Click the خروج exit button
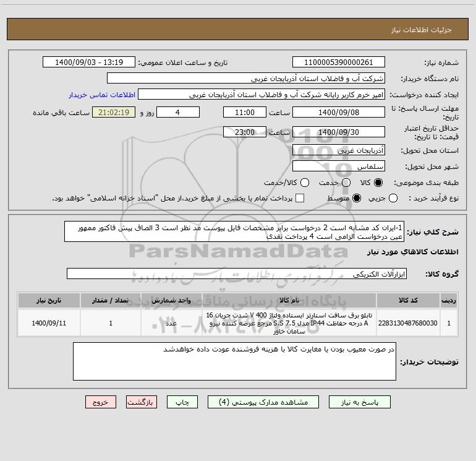Screen dimensions: 476x461 (101, 402)
